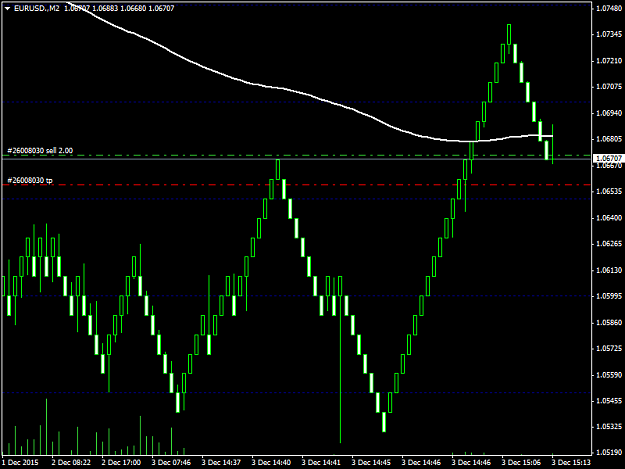Click the 1.05995 price axis label
This screenshot has height=469, width=625.
609,296
